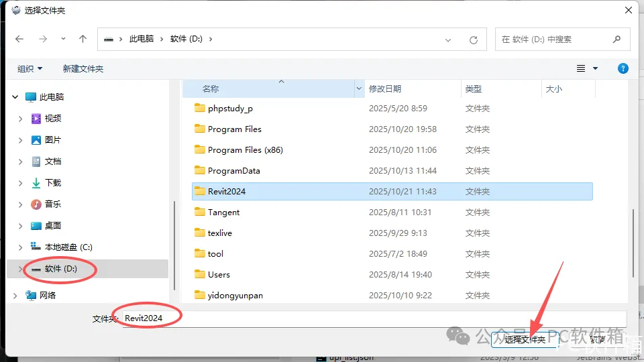
Task: Confirm with 选择文件夹 button
Action: click(525, 340)
